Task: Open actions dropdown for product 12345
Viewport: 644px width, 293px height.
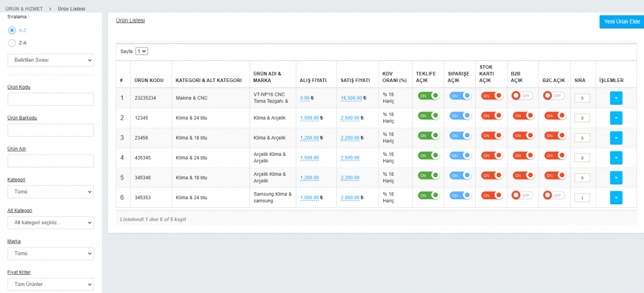Action: pyautogui.click(x=616, y=118)
